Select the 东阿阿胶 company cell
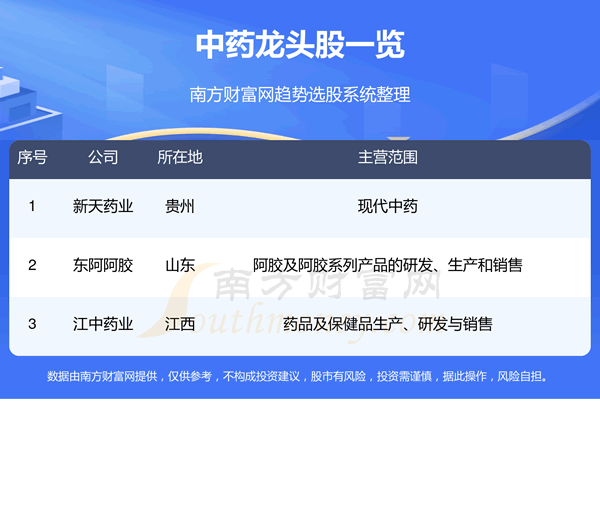 click(x=103, y=265)
